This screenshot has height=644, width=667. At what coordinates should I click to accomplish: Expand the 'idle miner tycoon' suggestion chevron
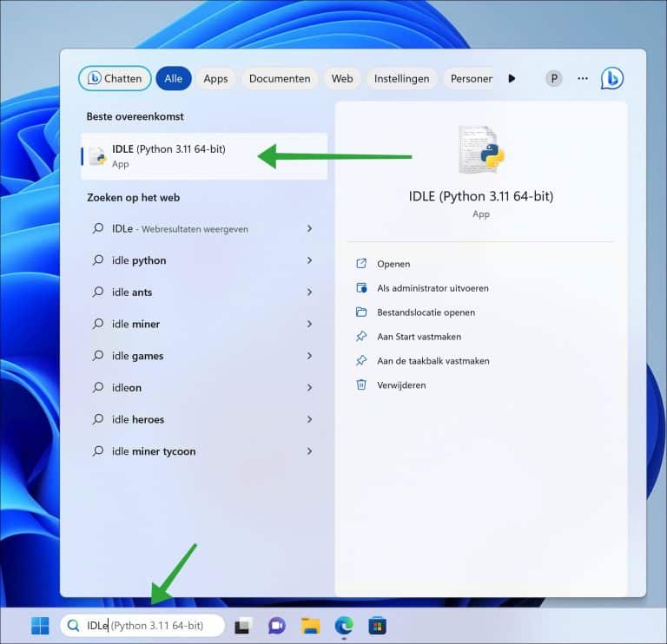[310, 451]
